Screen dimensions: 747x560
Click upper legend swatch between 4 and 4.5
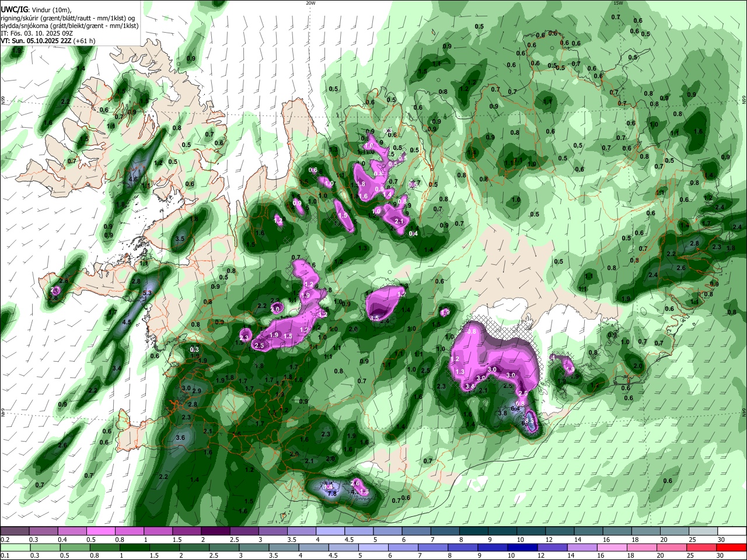click(330, 531)
